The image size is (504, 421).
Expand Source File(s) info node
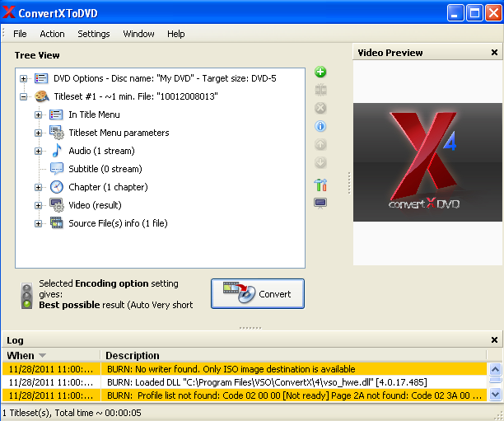38,223
